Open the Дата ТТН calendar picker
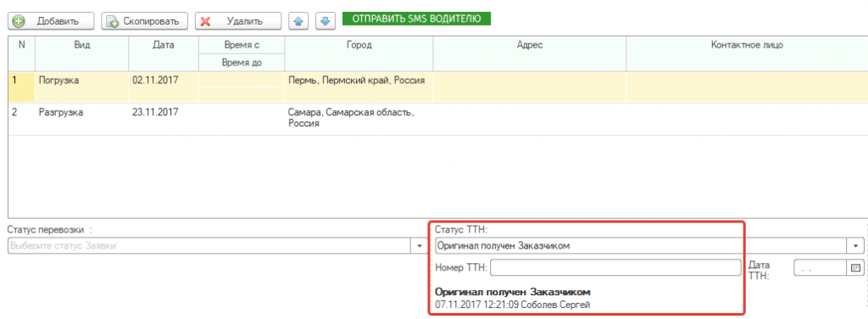This screenshot has height=319, width=868. [855, 267]
